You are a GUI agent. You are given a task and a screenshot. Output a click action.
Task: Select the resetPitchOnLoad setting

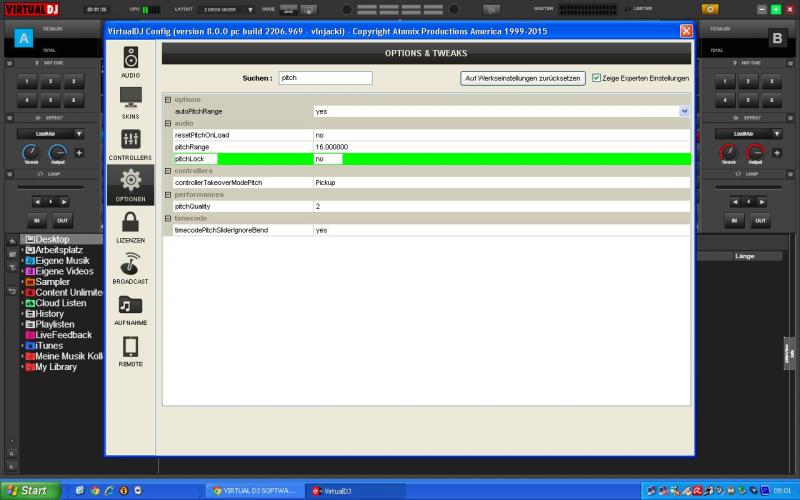[202, 135]
